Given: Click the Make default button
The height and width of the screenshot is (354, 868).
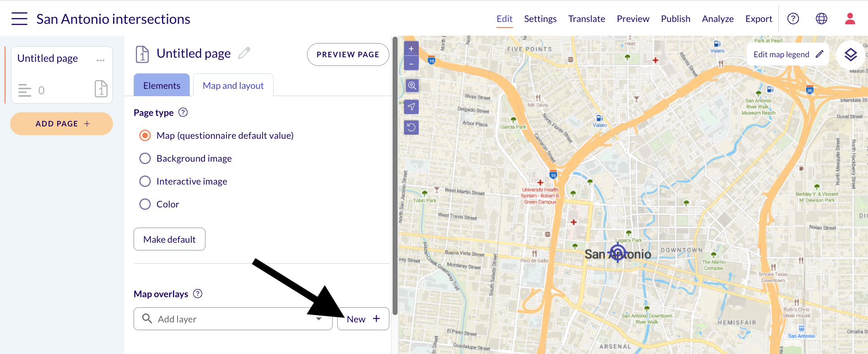Looking at the screenshot, I should pos(169,239).
